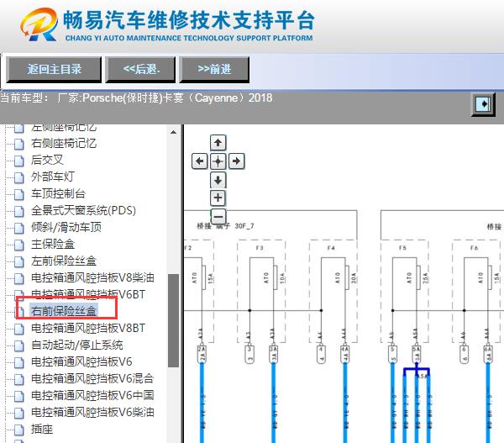Viewport: 504px width, 443px height.
Task: Open the 后交叉 tree entry
Action: (x=47, y=160)
